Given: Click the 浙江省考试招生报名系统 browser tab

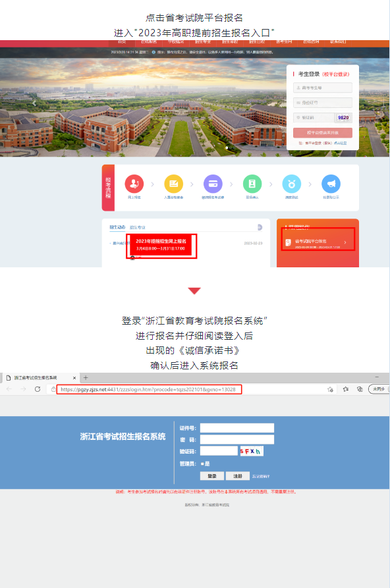Looking at the screenshot, I should coord(41,378).
